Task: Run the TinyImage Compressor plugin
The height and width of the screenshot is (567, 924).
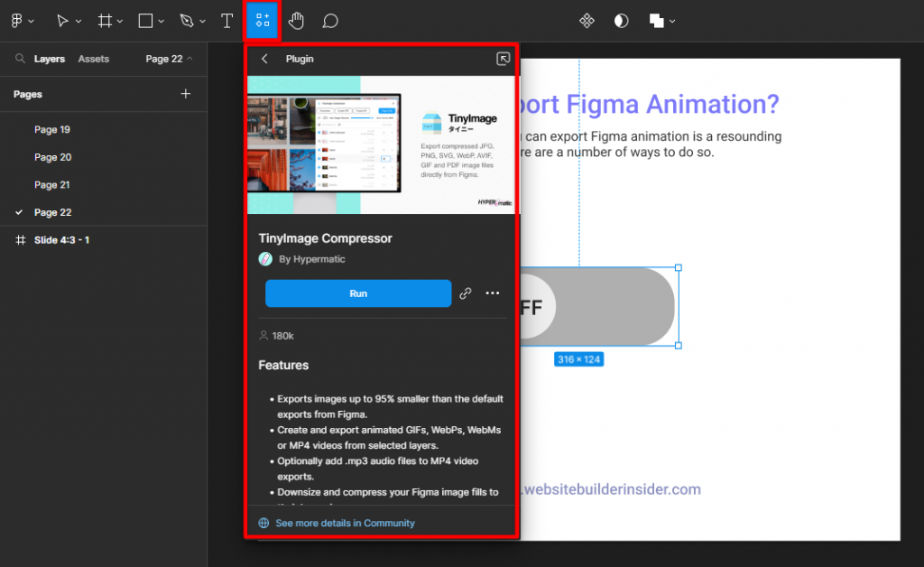Action: (357, 293)
